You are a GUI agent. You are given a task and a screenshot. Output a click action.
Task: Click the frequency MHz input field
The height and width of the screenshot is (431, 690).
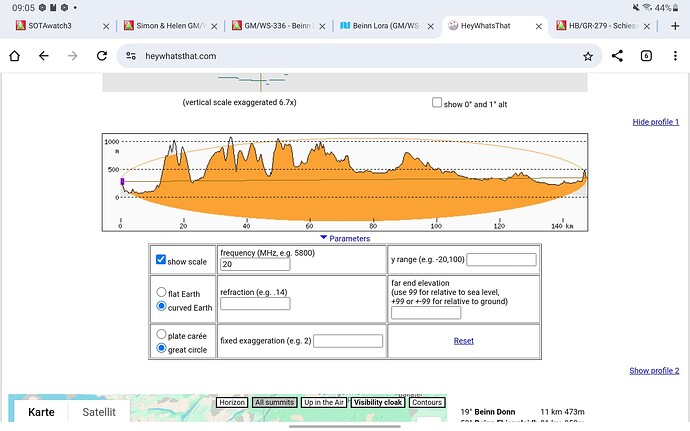pos(255,264)
